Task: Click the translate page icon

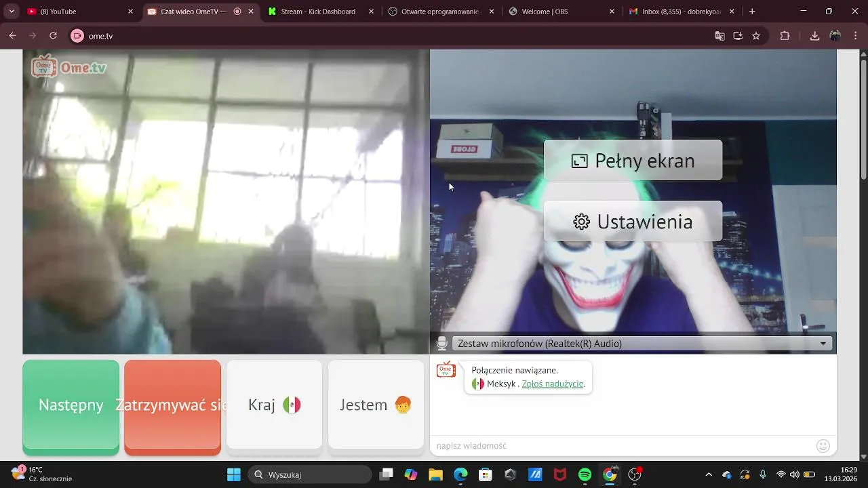Action: tap(719, 36)
